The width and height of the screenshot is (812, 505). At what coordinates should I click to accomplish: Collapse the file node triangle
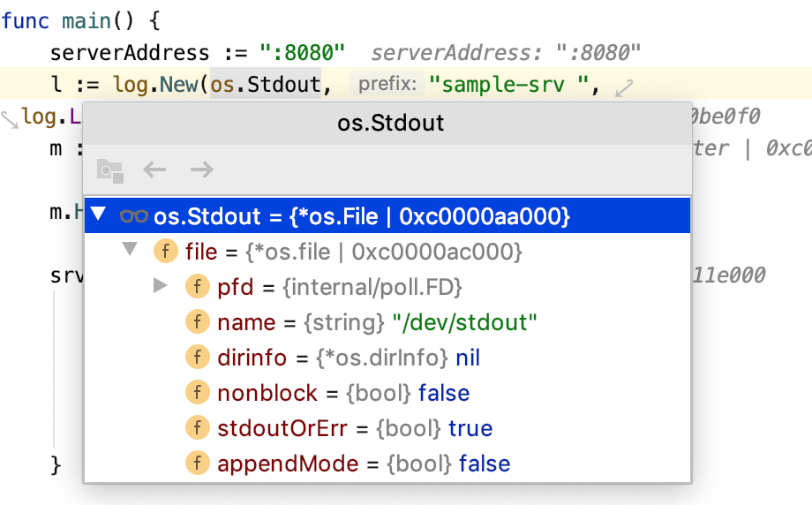(131, 252)
